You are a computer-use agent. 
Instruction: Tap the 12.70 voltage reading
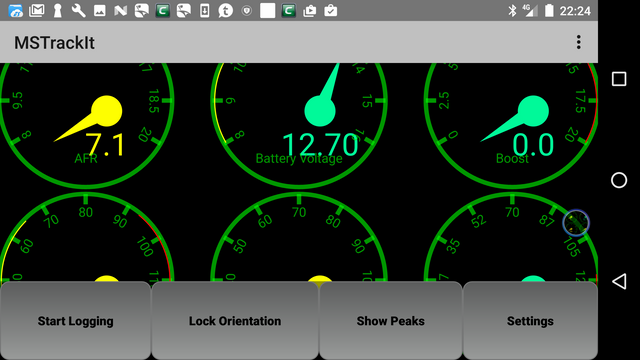(x=321, y=145)
